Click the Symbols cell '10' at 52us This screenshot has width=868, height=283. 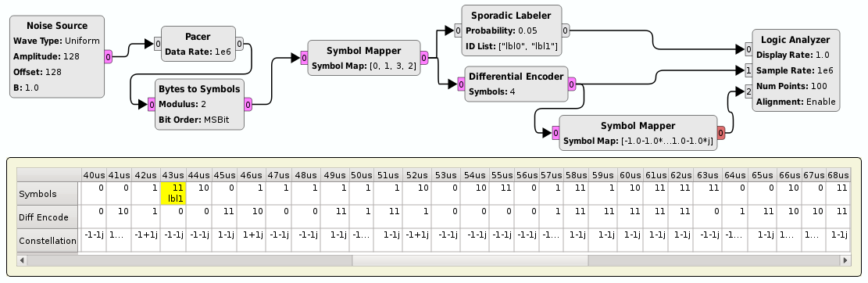click(x=417, y=193)
